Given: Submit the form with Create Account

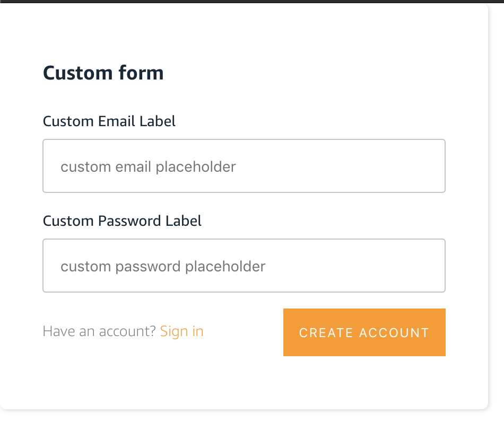Looking at the screenshot, I should (x=364, y=332).
